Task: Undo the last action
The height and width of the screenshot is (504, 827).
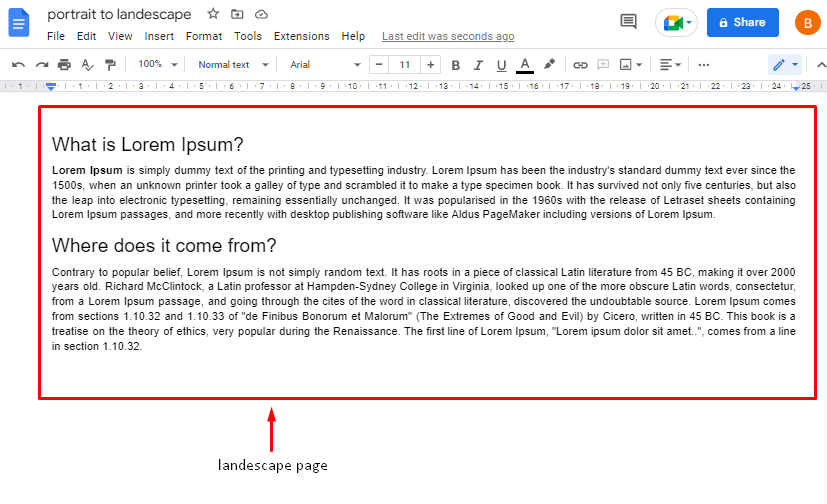Action: pos(18,65)
